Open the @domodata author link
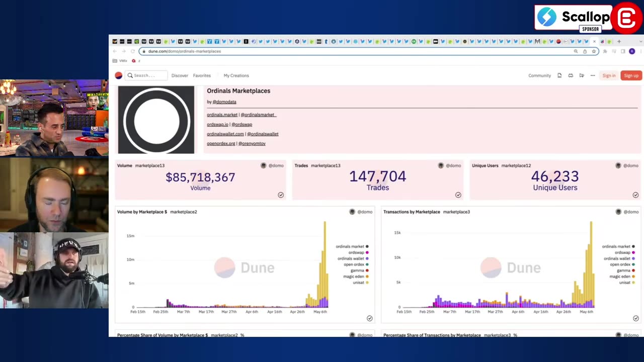This screenshot has height=362, width=644. [x=224, y=102]
